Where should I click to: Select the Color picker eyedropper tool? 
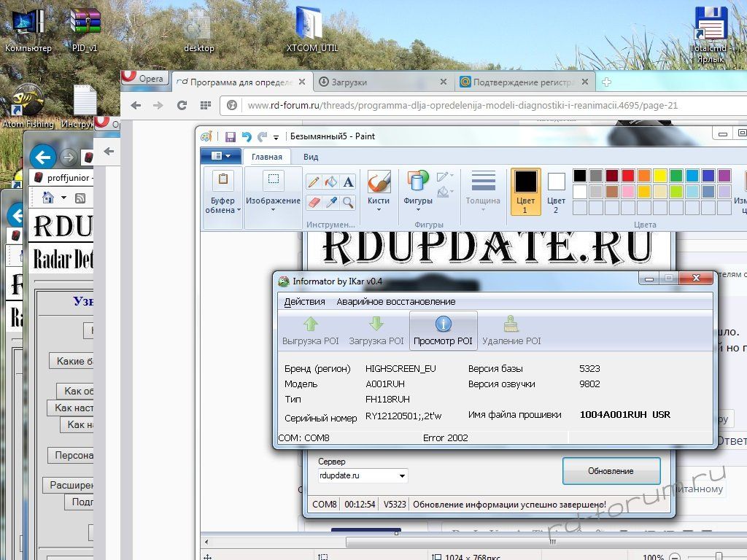(331, 202)
